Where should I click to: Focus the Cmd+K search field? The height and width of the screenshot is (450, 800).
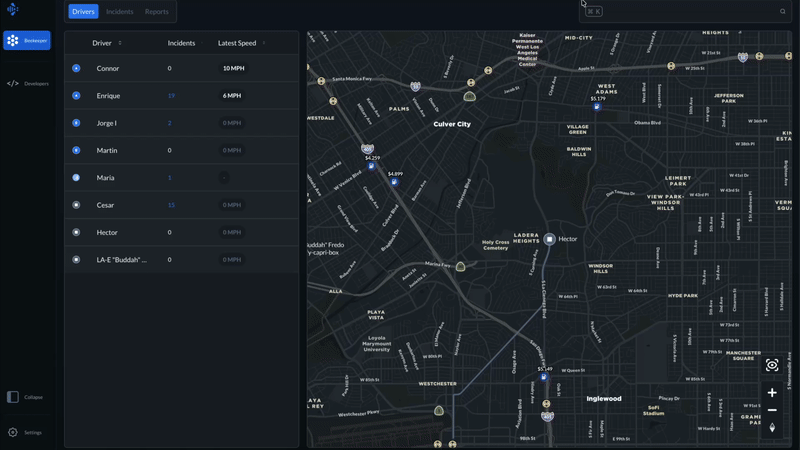coord(680,12)
